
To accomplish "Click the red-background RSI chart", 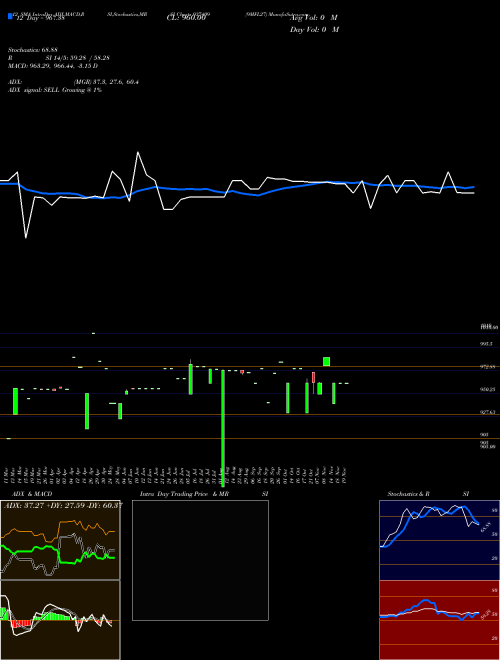I will 439,620.
